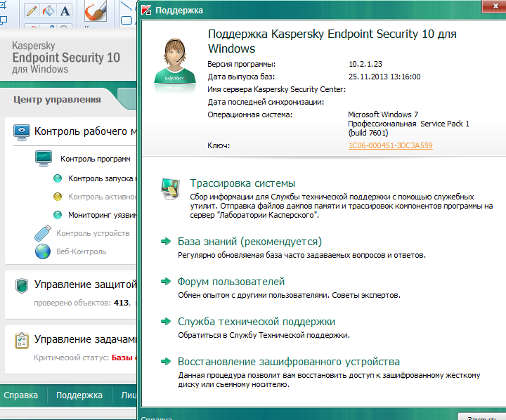Click the scanned objects count 413
Viewport: 506px width, 420px height.
pyautogui.click(x=122, y=303)
